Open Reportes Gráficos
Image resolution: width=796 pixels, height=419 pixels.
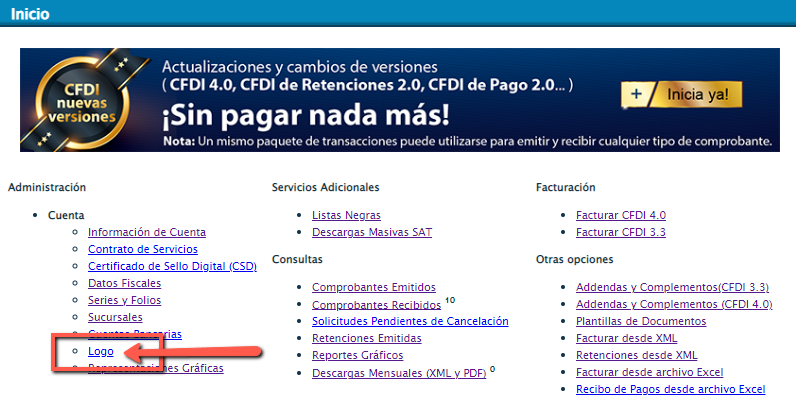tap(357, 356)
